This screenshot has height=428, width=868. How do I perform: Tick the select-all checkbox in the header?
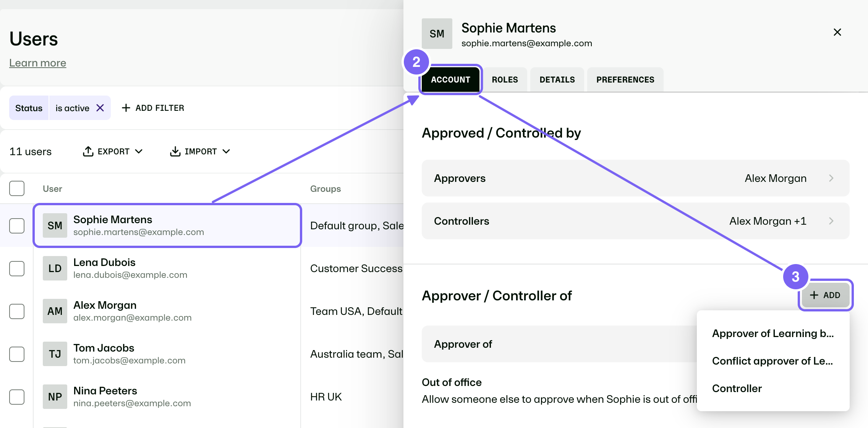(x=17, y=188)
